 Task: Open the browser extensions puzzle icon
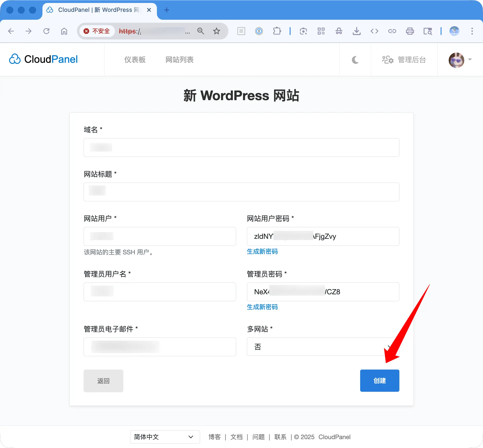coord(277,31)
